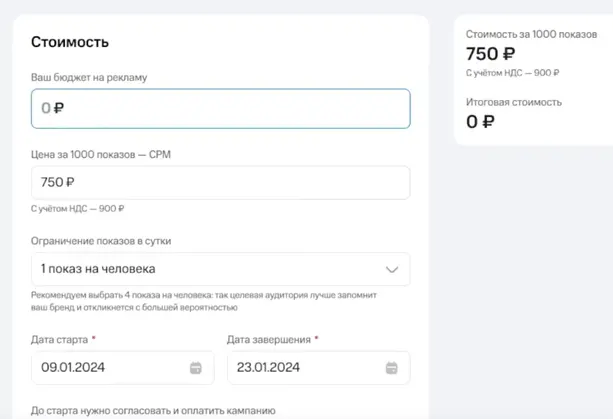The image size is (613, 419).
Task: Click the 'Дата старта' field label
Action: pos(62,339)
